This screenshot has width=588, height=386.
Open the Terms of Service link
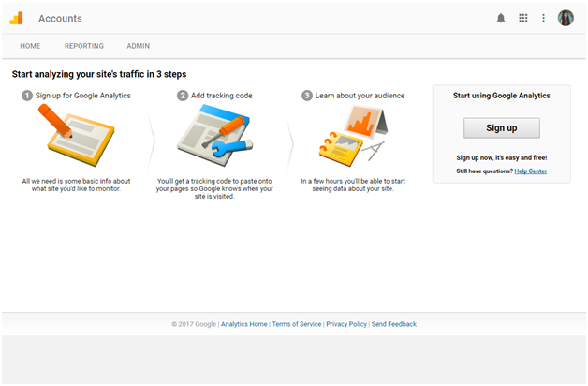[297, 324]
